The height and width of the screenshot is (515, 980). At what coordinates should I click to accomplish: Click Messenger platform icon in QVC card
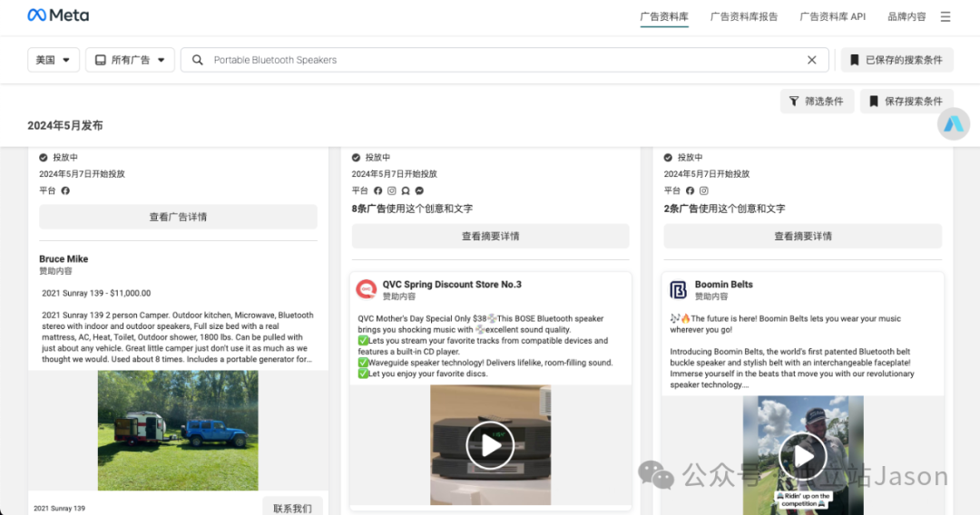click(419, 190)
